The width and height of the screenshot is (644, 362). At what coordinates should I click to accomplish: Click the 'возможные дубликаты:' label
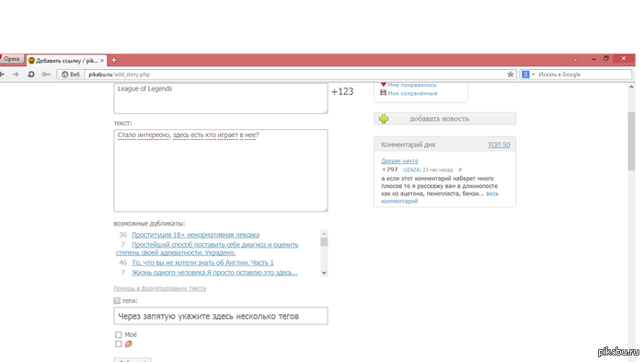[x=149, y=223]
